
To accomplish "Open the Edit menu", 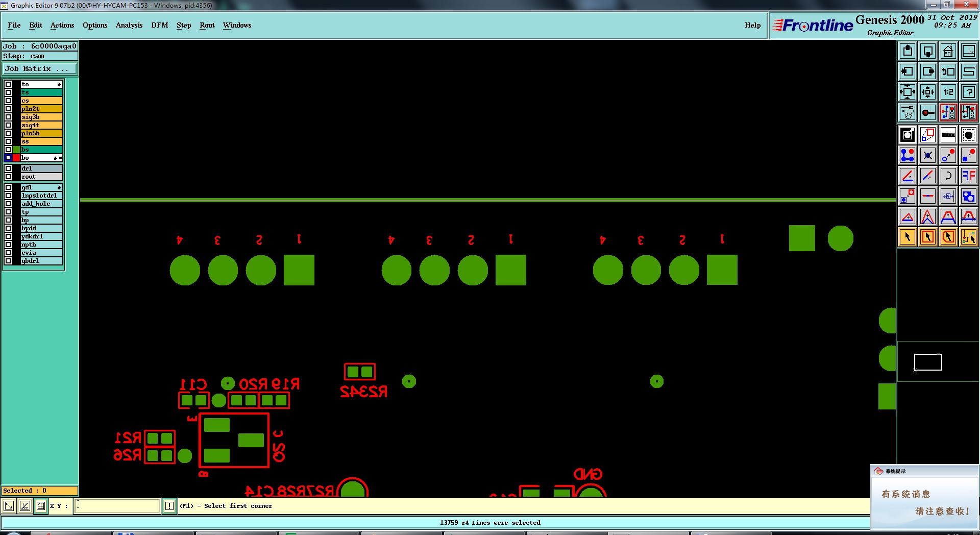I will click(x=36, y=25).
